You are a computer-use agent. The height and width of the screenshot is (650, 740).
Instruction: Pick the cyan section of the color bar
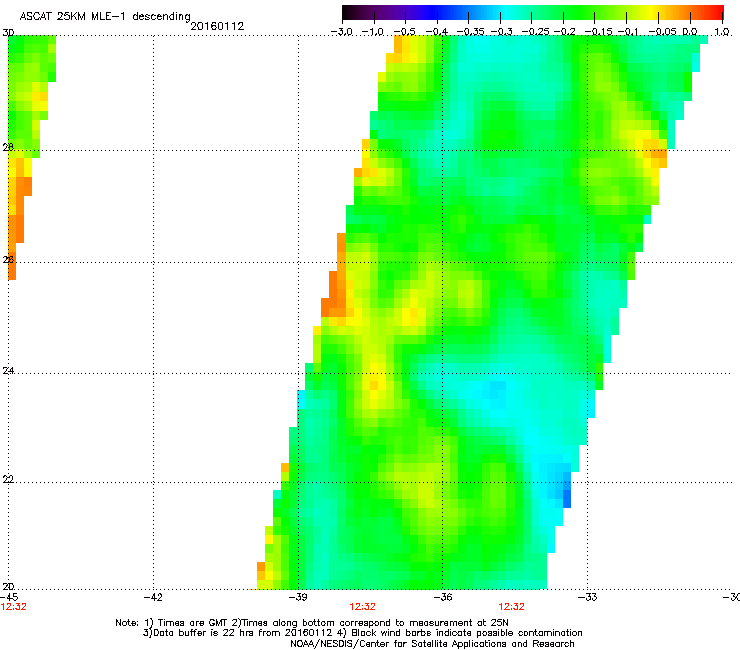point(506,13)
